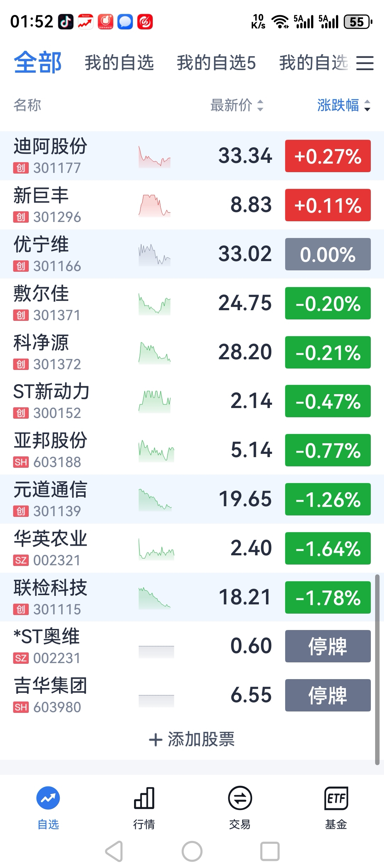
Task: Select the 全部 tab
Action: pyautogui.click(x=38, y=62)
